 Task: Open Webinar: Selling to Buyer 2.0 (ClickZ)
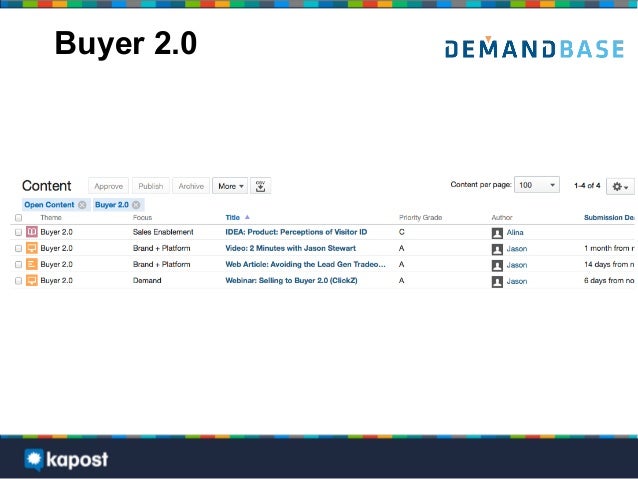(291, 280)
